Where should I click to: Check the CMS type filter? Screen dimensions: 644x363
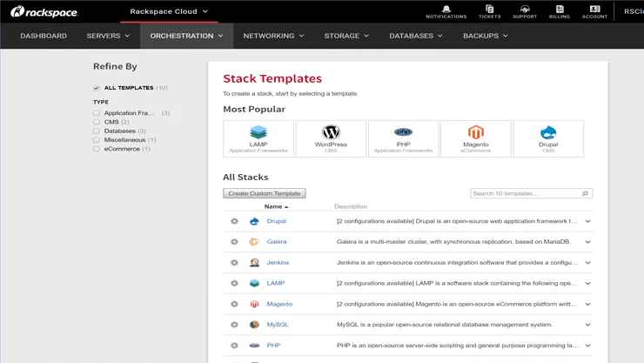click(x=97, y=122)
